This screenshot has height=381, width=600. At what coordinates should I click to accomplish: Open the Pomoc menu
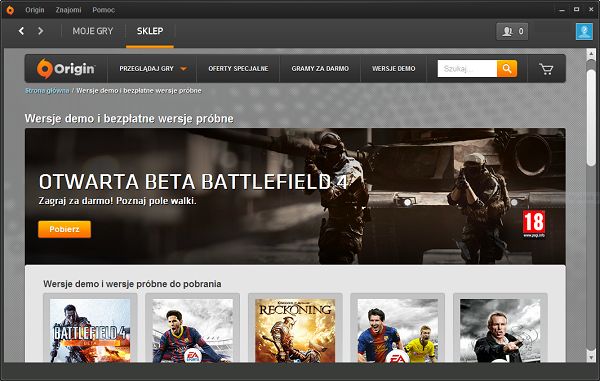pos(103,10)
